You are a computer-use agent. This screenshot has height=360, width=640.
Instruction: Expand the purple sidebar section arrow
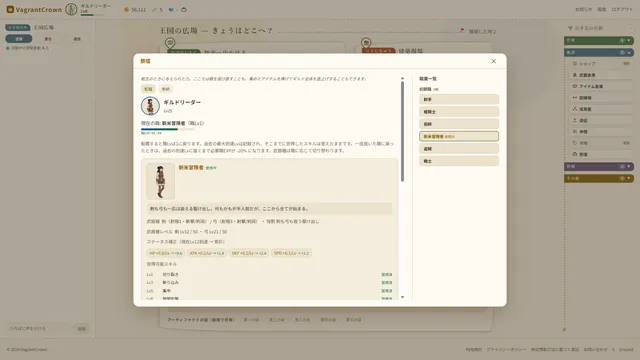pos(629,167)
